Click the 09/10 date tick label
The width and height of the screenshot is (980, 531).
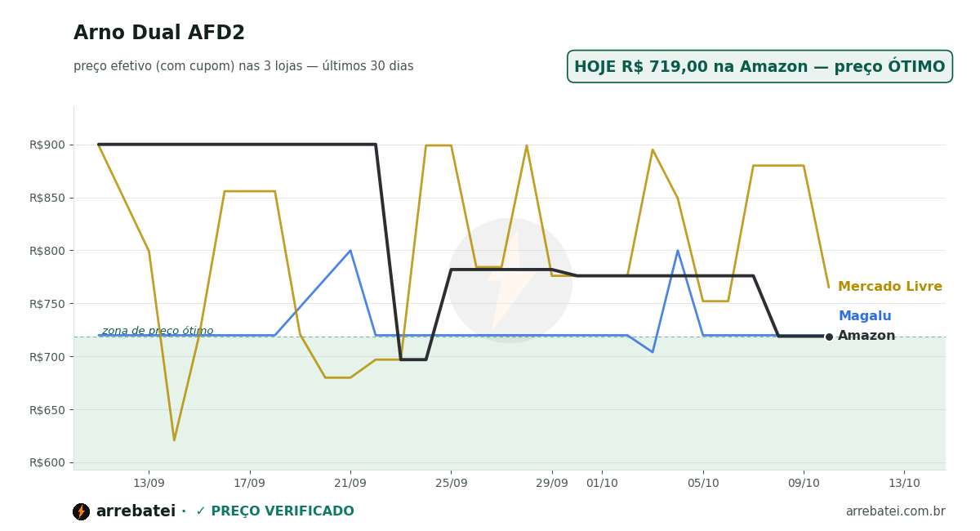pos(804,483)
